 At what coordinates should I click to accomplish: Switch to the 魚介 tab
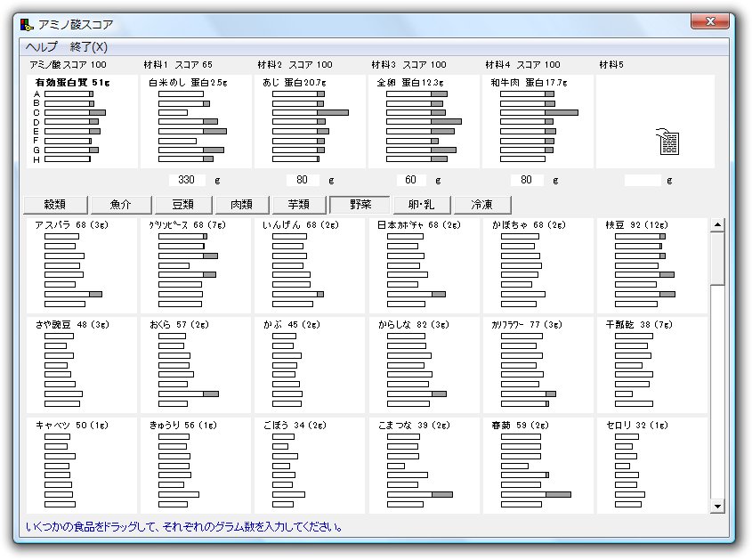click(x=120, y=204)
